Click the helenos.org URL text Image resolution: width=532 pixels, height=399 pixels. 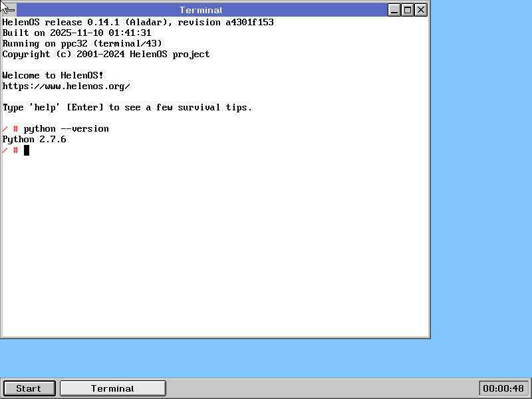pos(66,86)
